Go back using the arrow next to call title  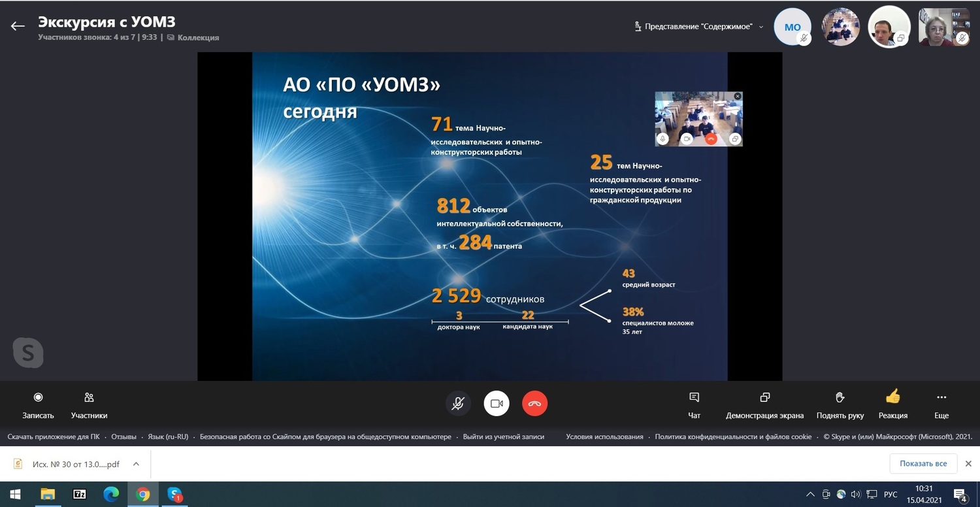click(18, 26)
